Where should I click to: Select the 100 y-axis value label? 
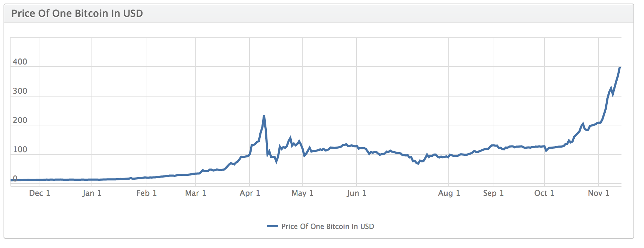[20, 150]
